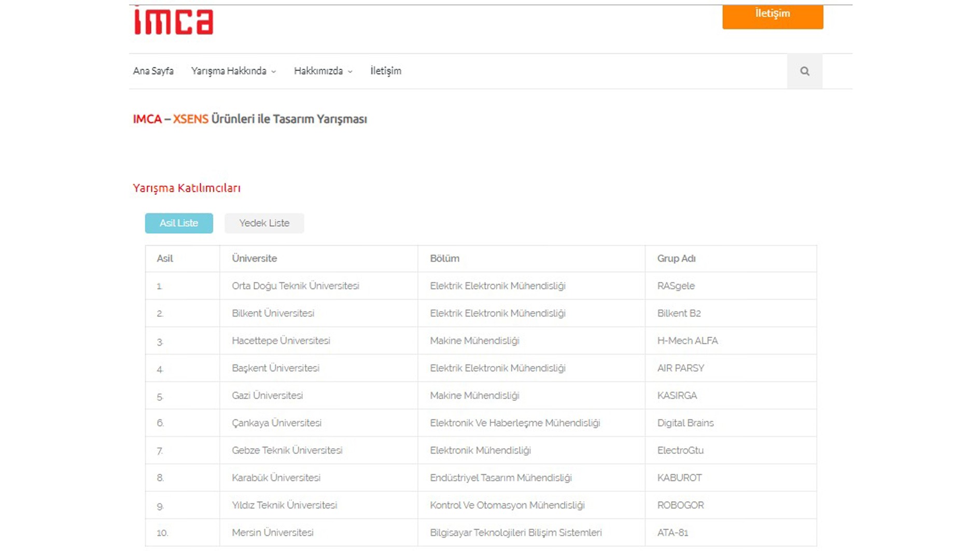Click group name ROBOGOR
Screen dimensions: 980x551
tap(680, 505)
